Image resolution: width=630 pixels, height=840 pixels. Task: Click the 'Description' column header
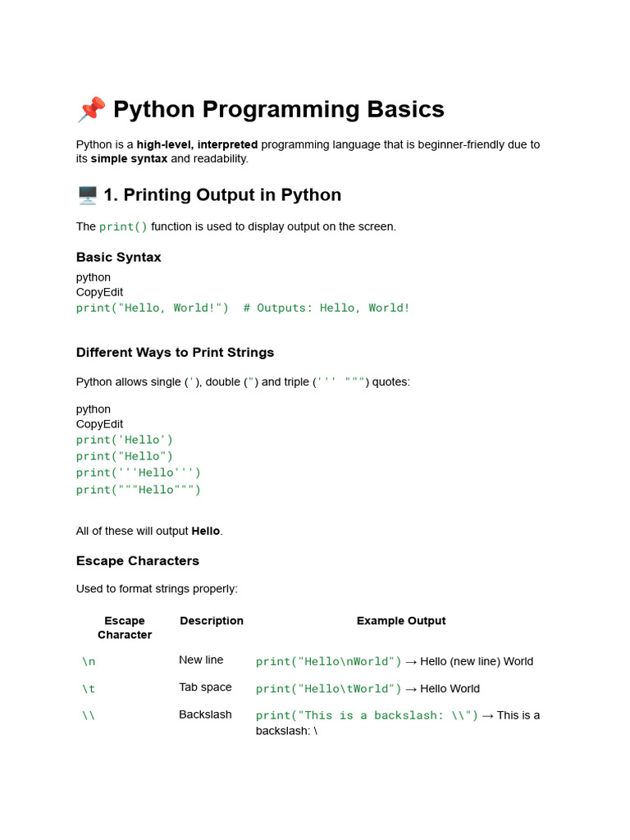[212, 621]
